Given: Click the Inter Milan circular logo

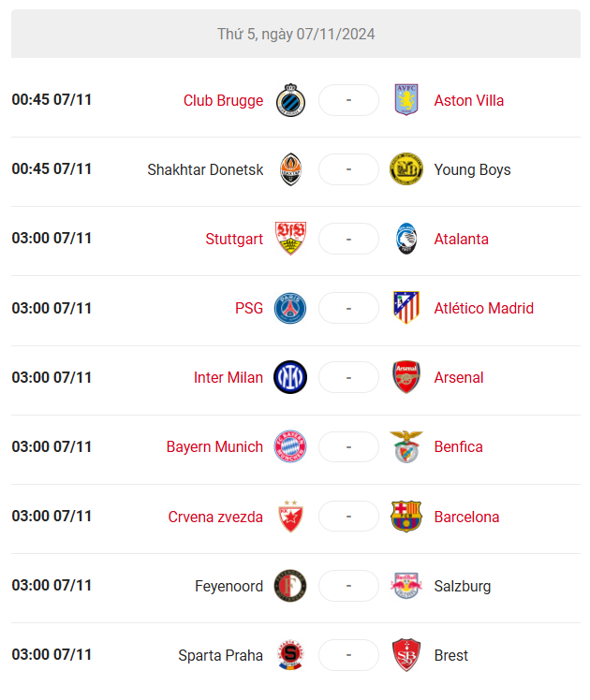Looking at the screenshot, I should click(290, 377).
